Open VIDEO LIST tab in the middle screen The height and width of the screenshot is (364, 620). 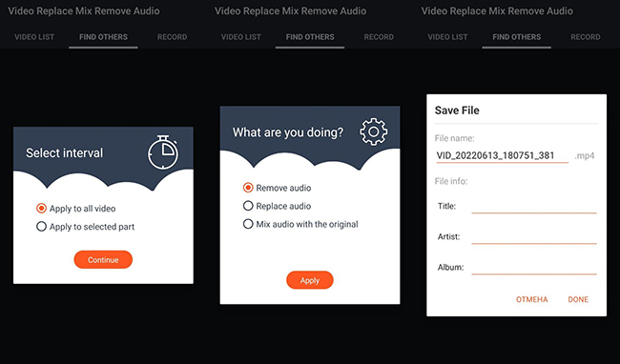[x=241, y=37]
